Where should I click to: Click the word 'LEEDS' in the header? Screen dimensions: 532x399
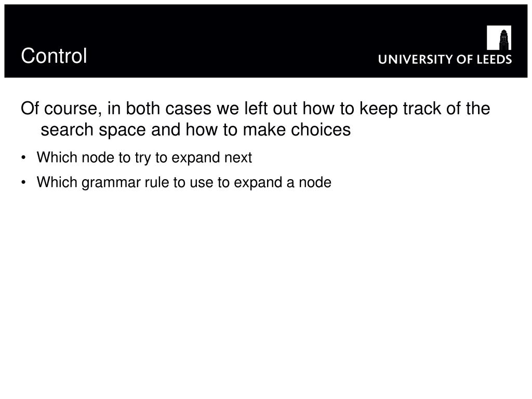point(495,59)
